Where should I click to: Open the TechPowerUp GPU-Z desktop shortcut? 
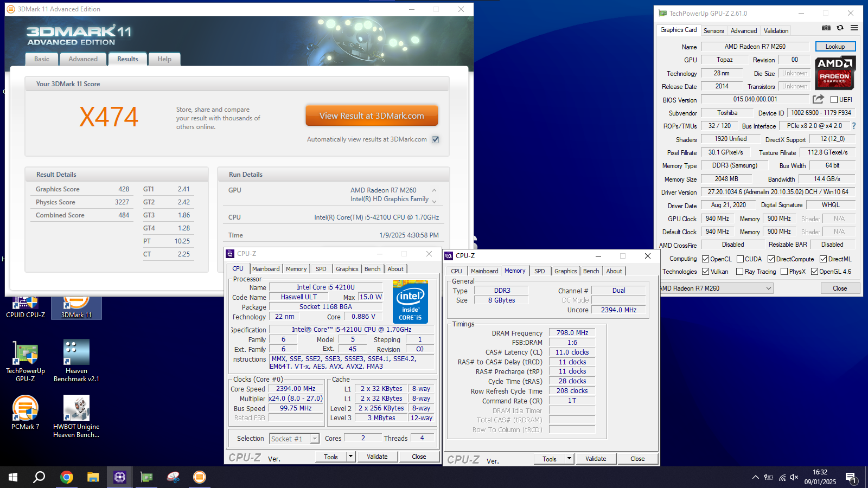[x=25, y=361]
